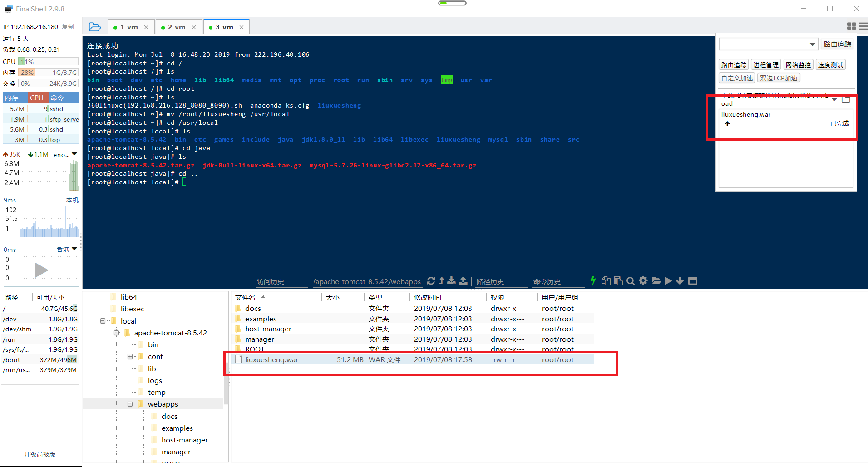Click the search icon in the file toolbar

pos(630,280)
